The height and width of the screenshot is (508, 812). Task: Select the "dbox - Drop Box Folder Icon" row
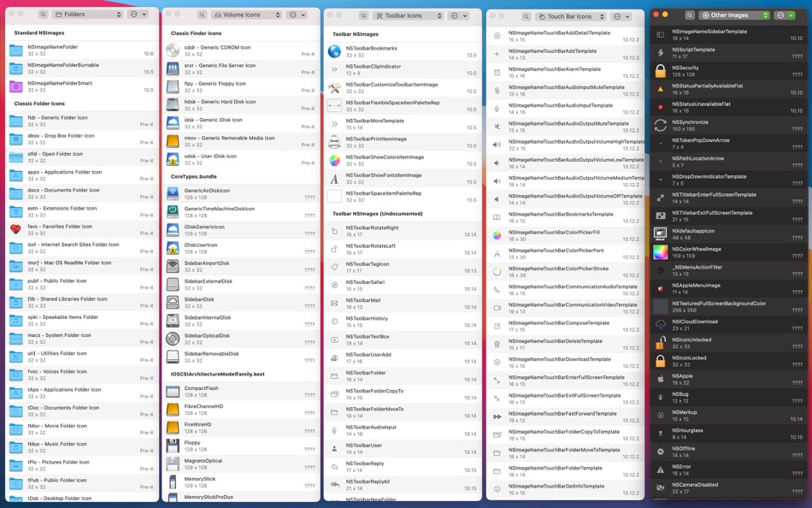point(82,139)
